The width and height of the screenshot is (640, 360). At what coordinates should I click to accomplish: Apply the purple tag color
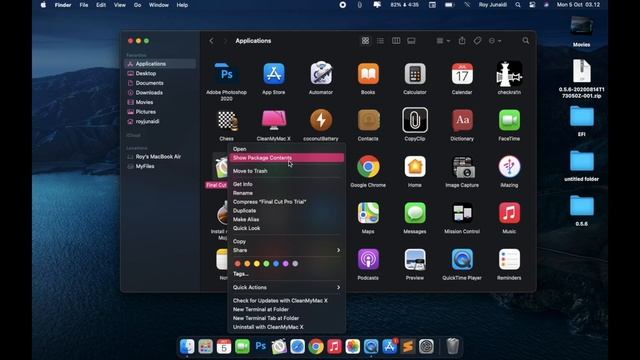click(x=286, y=264)
